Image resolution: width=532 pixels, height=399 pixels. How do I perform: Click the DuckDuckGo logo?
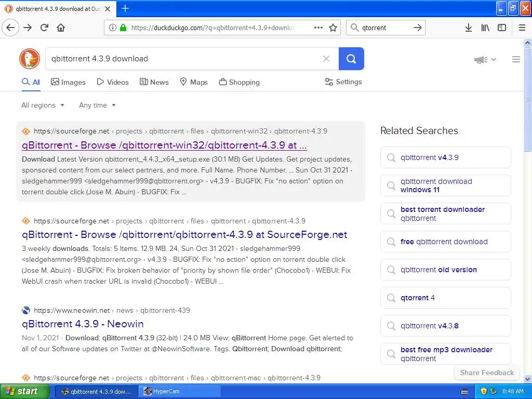pos(30,59)
